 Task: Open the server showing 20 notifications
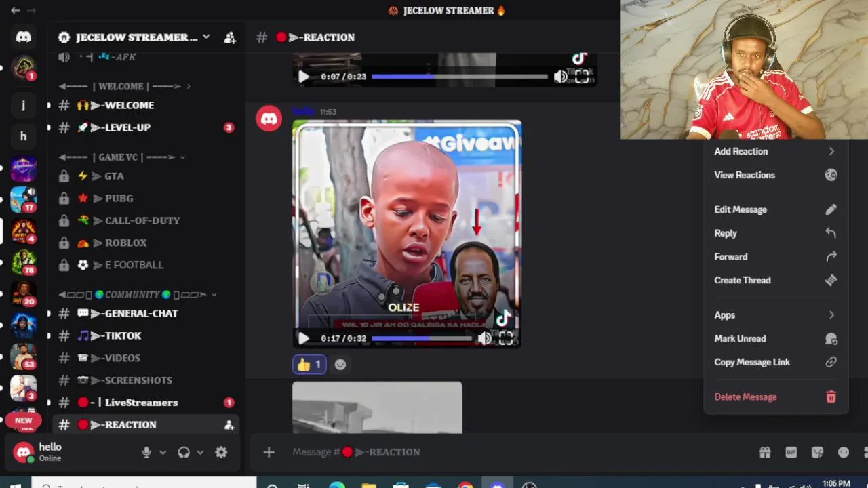(23, 293)
